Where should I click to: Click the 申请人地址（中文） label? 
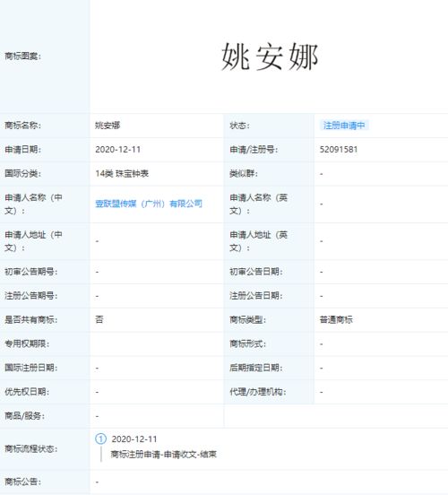pyautogui.click(x=33, y=241)
